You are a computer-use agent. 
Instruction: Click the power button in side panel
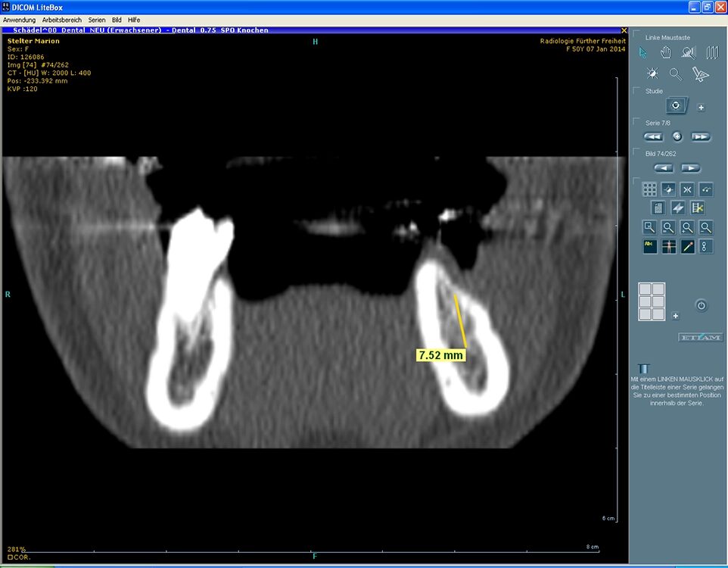click(x=701, y=305)
